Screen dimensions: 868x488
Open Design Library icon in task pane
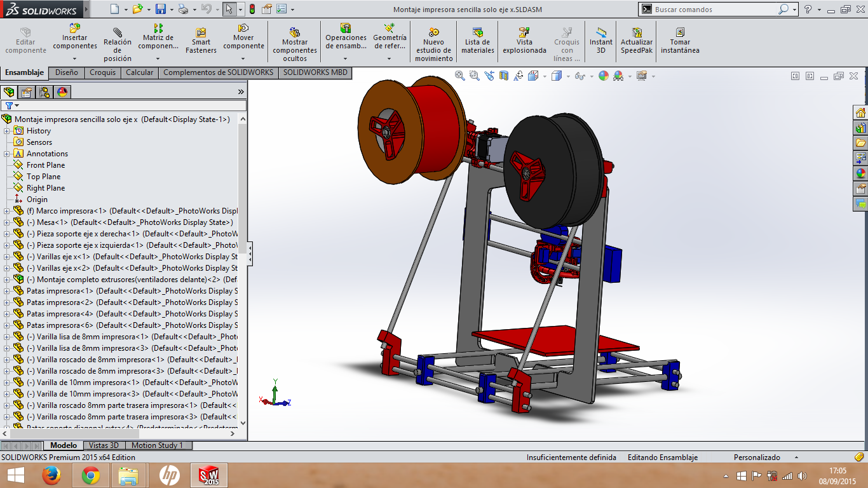(x=860, y=128)
